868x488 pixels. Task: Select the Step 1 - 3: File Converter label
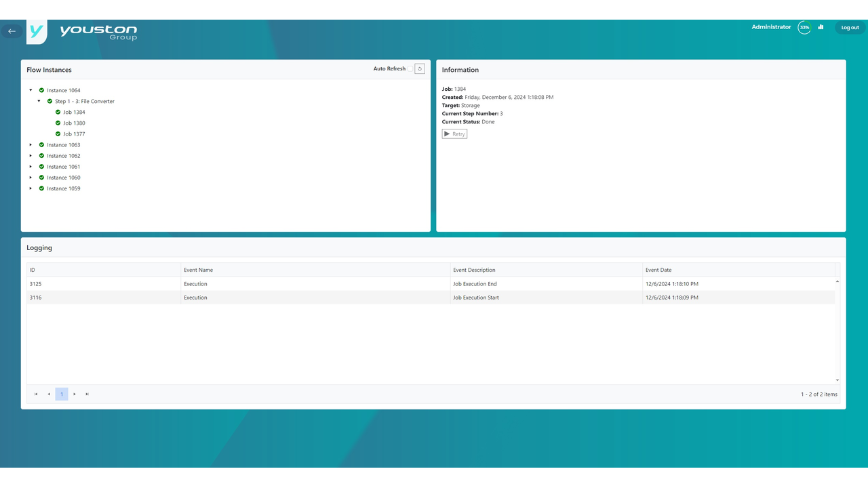(x=85, y=102)
